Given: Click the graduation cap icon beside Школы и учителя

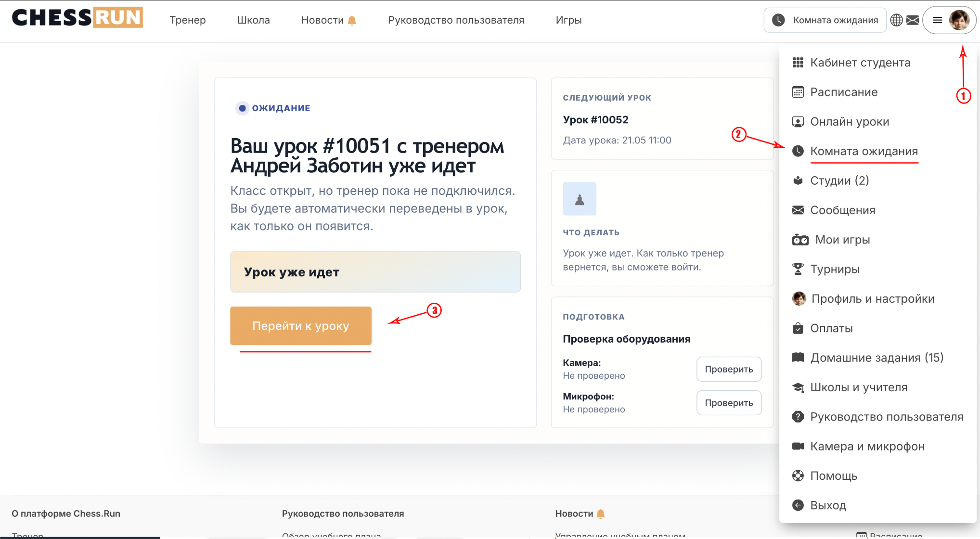Looking at the screenshot, I should [798, 387].
